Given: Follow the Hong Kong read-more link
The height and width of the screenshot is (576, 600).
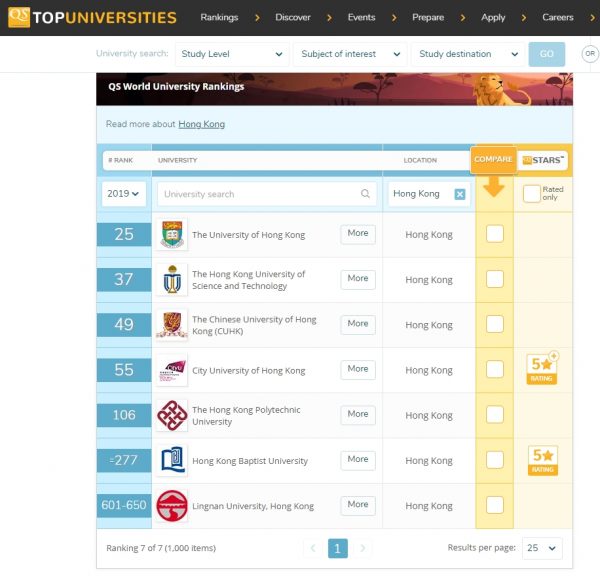Looking at the screenshot, I should pos(201,124).
